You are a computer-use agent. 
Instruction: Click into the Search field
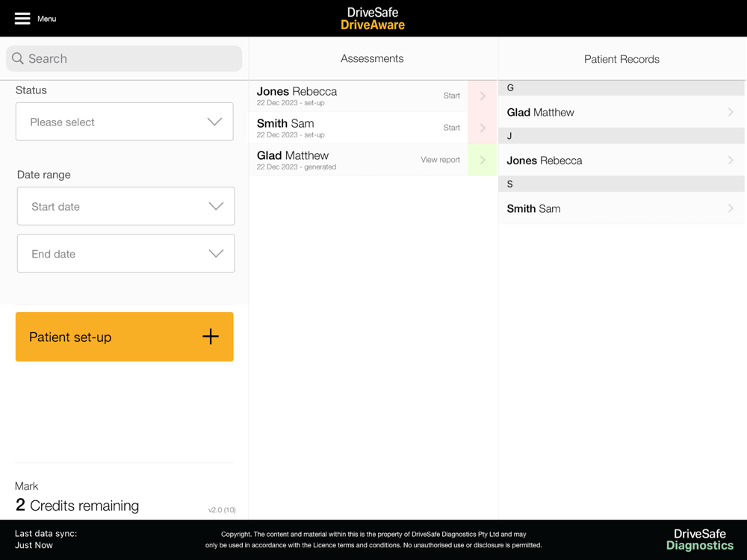(124, 58)
